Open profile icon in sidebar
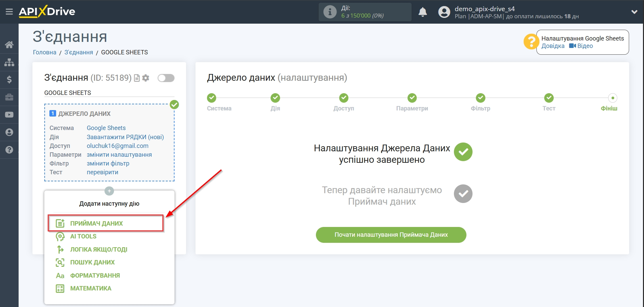This screenshot has height=307, width=644. (9, 132)
